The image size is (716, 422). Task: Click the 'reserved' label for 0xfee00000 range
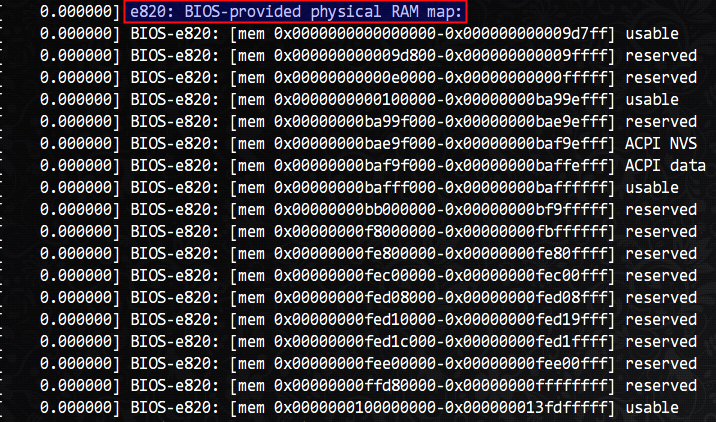(x=661, y=363)
